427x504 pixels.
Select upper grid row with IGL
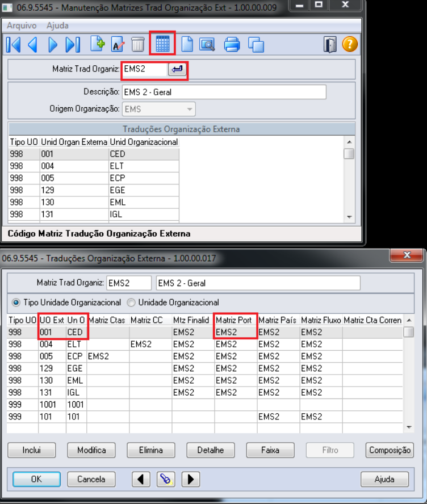(x=94, y=215)
